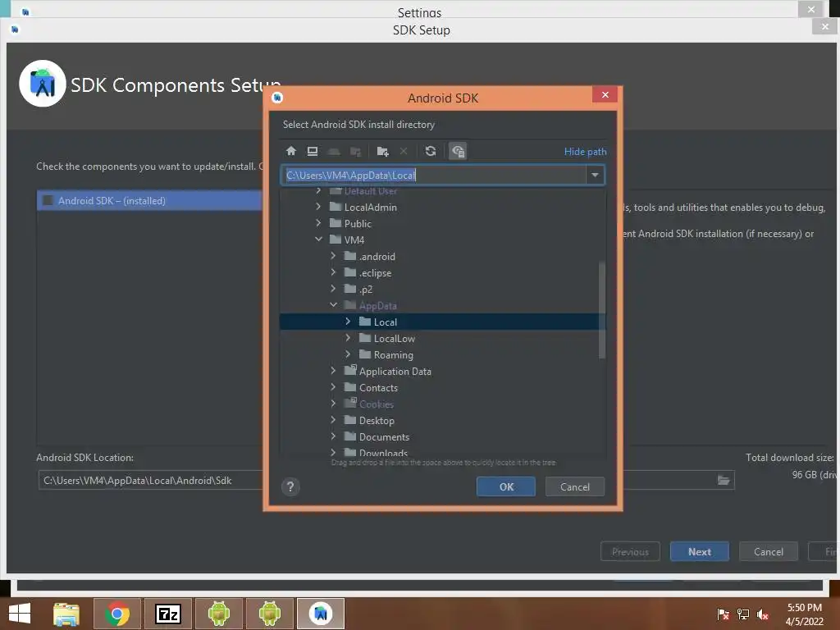This screenshot has height=630, width=840.
Task: Click the first green Android taskbar icon
Action: pos(219,614)
